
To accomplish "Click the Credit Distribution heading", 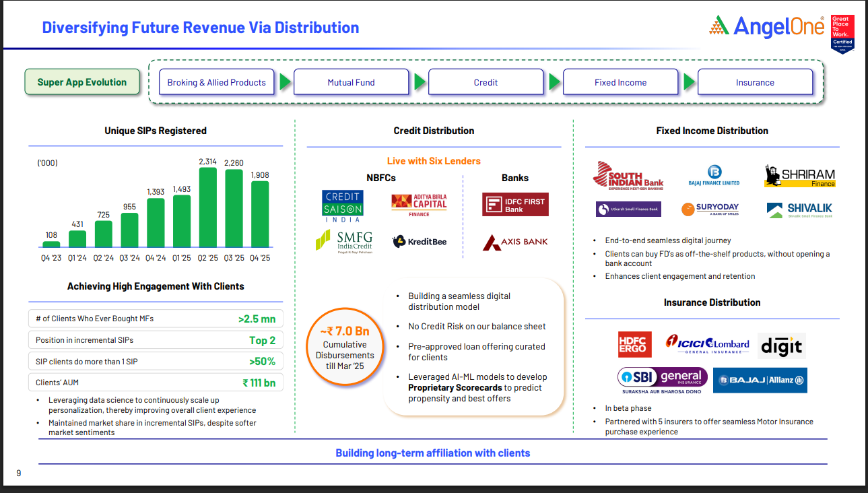I will [434, 131].
